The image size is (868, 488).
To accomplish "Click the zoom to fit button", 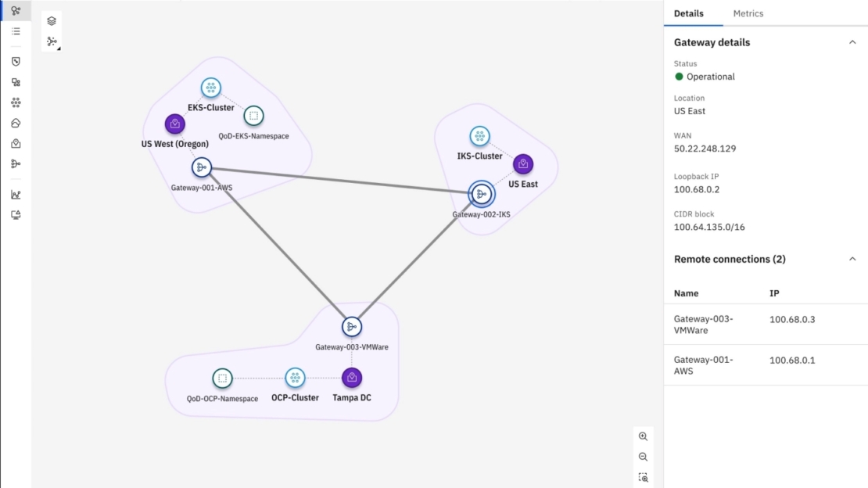I will coord(643,477).
